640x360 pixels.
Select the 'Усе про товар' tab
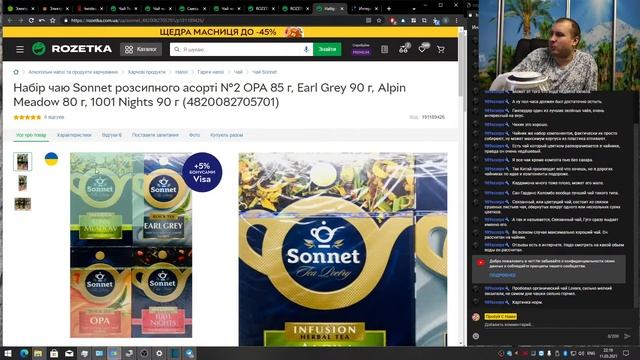[x=31, y=135]
